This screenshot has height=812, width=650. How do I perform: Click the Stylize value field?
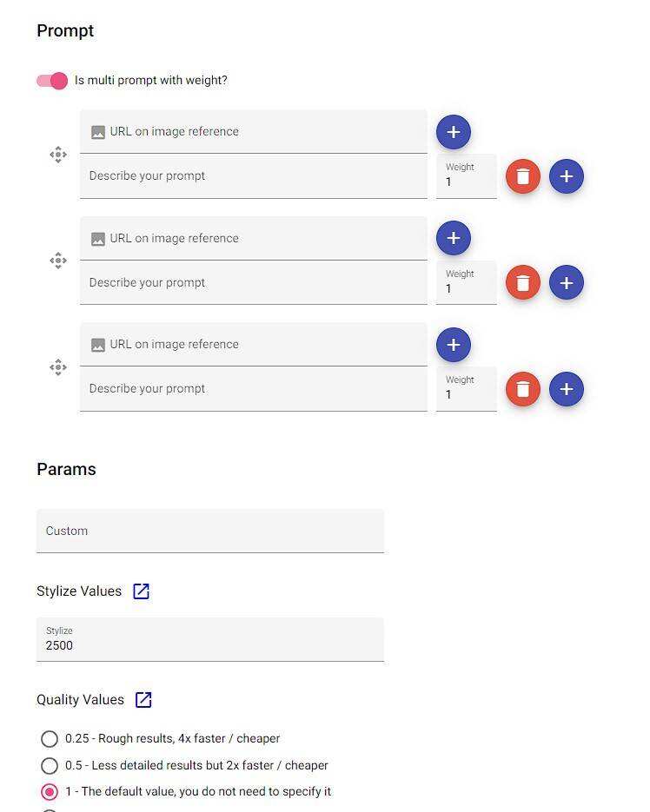coord(210,640)
